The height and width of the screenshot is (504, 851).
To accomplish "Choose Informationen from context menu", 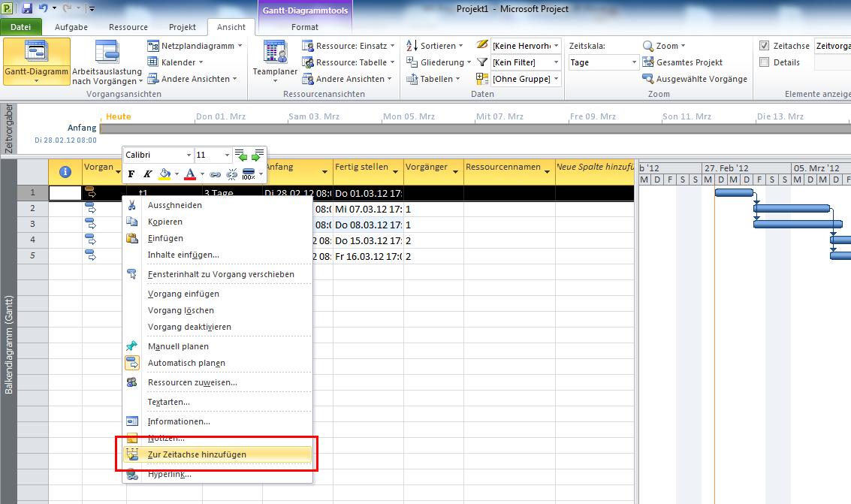I will pyautogui.click(x=218, y=421).
